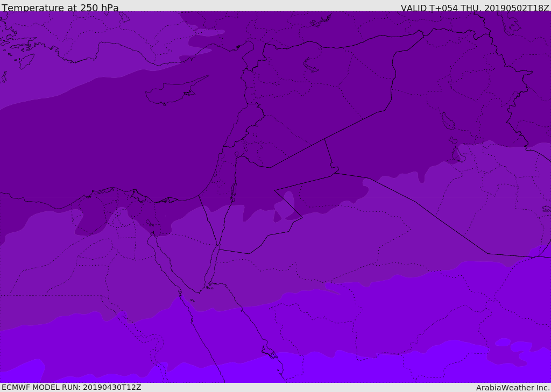Click the 'ArabiaWeather Inc.' credit text
Viewport: 551px width, 392px height.
[x=513, y=388]
